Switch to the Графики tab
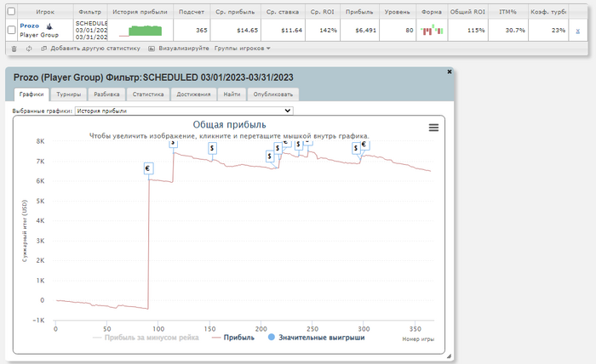 [32, 94]
